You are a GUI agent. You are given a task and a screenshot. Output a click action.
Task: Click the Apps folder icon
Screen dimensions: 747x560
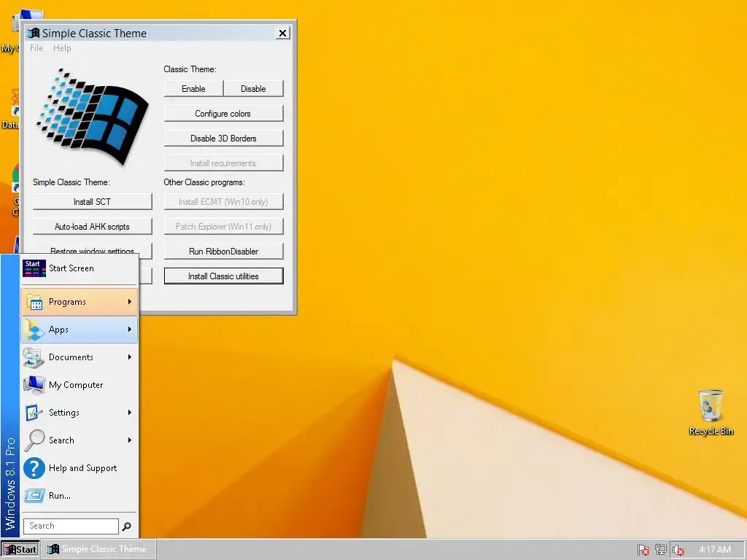pyautogui.click(x=34, y=330)
